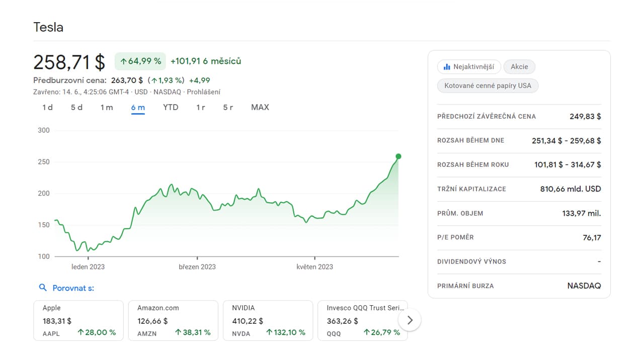
Task: Switch chart to YTD range
Action: coord(171,107)
